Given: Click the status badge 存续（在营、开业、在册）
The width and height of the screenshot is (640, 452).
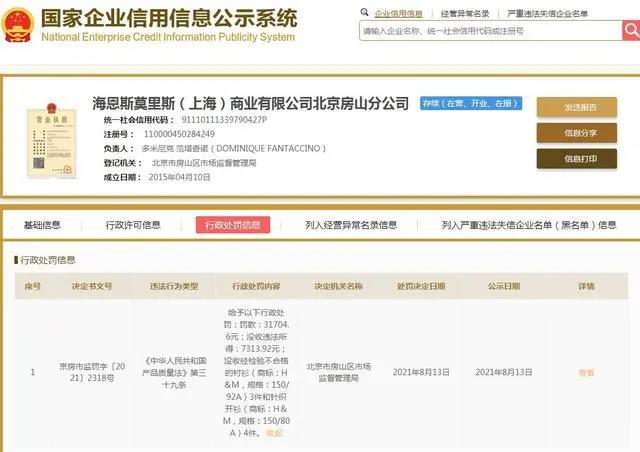Looking at the screenshot, I should click(471, 103).
